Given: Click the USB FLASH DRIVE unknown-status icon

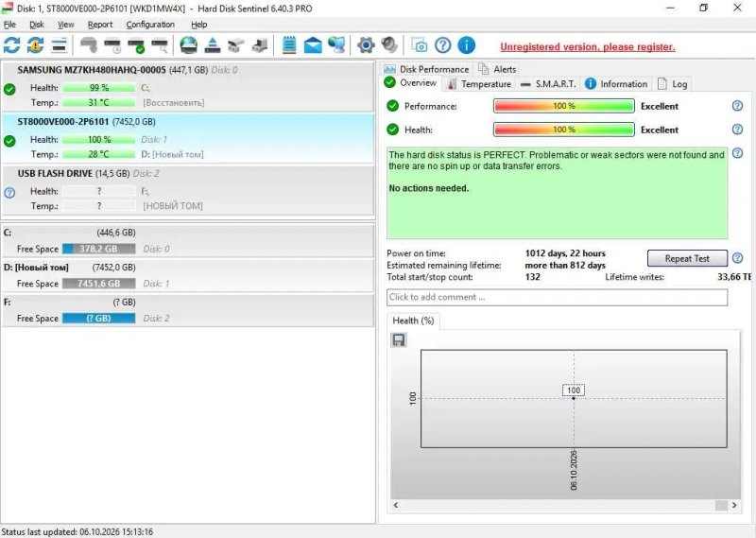Looking at the screenshot, I should point(9,193).
